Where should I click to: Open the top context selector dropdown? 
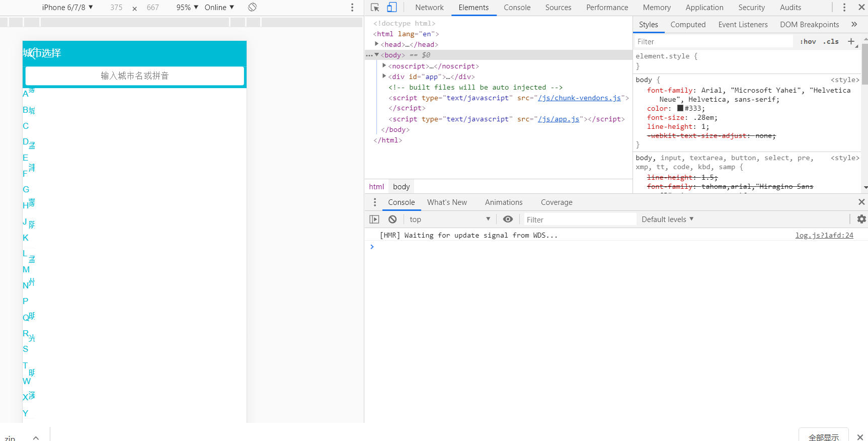(x=450, y=219)
